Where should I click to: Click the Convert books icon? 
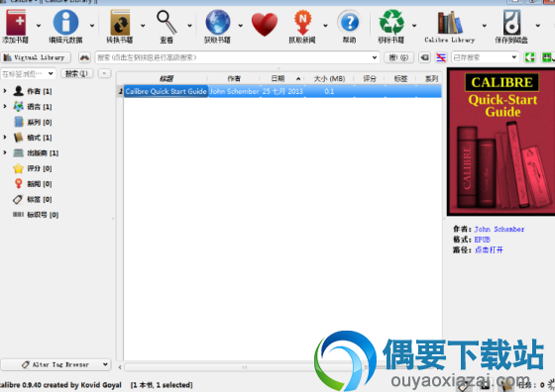[120, 22]
